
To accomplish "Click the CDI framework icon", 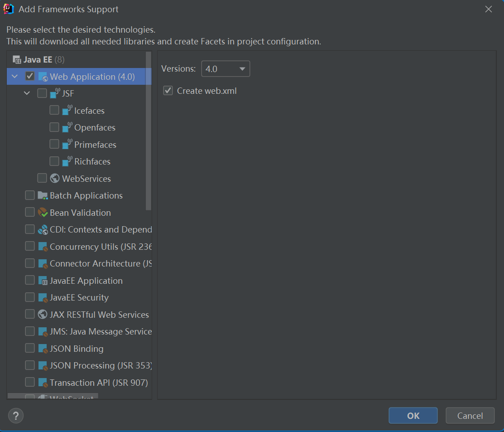I will pyautogui.click(x=43, y=229).
